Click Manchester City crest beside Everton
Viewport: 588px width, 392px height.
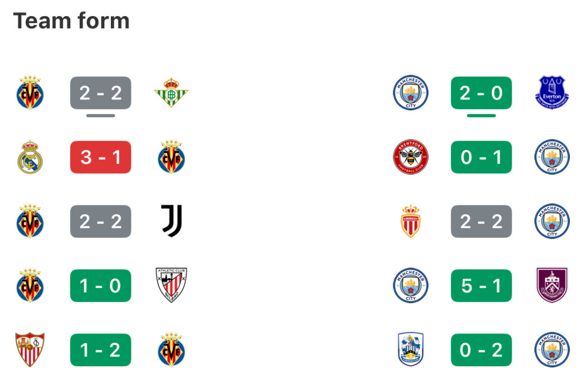click(411, 92)
